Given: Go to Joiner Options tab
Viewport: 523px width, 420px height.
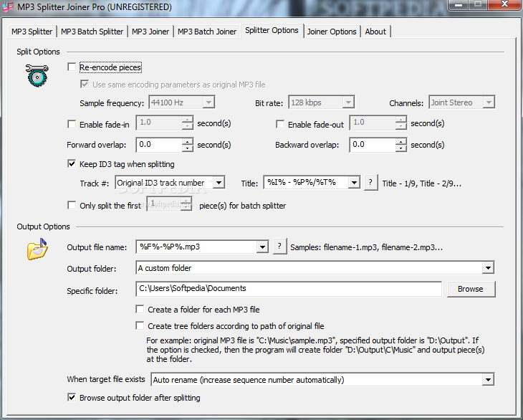Looking at the screenshot, I should click(x=332, y=32).
